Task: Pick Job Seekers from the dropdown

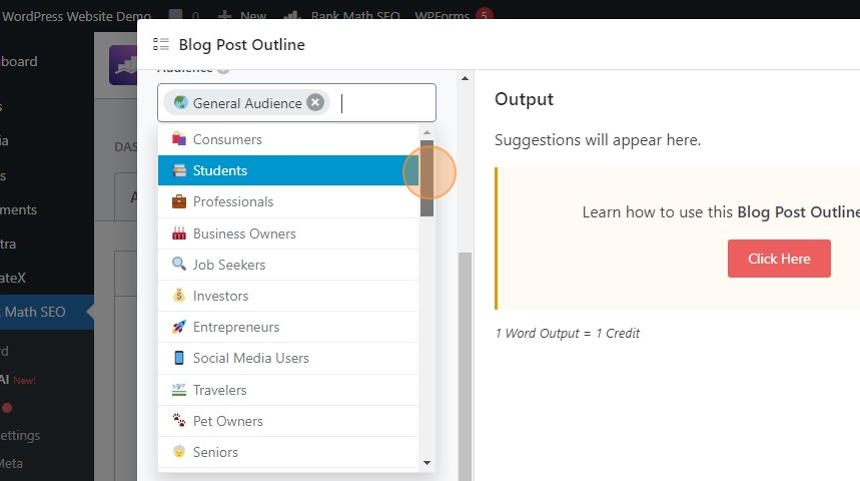Action: pyautogui.click(x=288, y=265)
